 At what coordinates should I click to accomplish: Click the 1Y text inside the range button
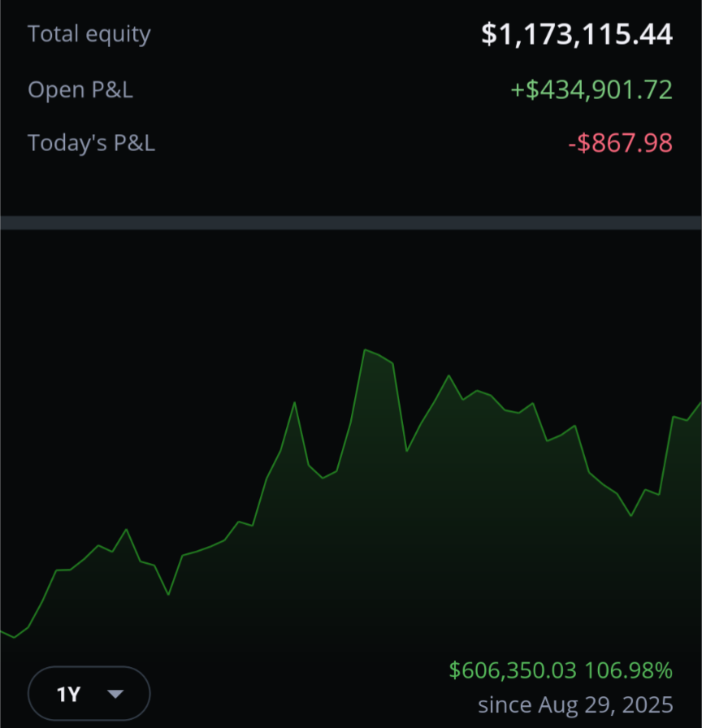pyautogui.click(x=68, y=694)
